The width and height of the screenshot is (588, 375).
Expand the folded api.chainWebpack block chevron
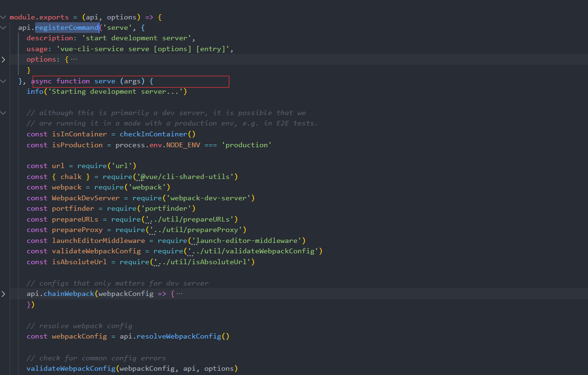(3, 294)
